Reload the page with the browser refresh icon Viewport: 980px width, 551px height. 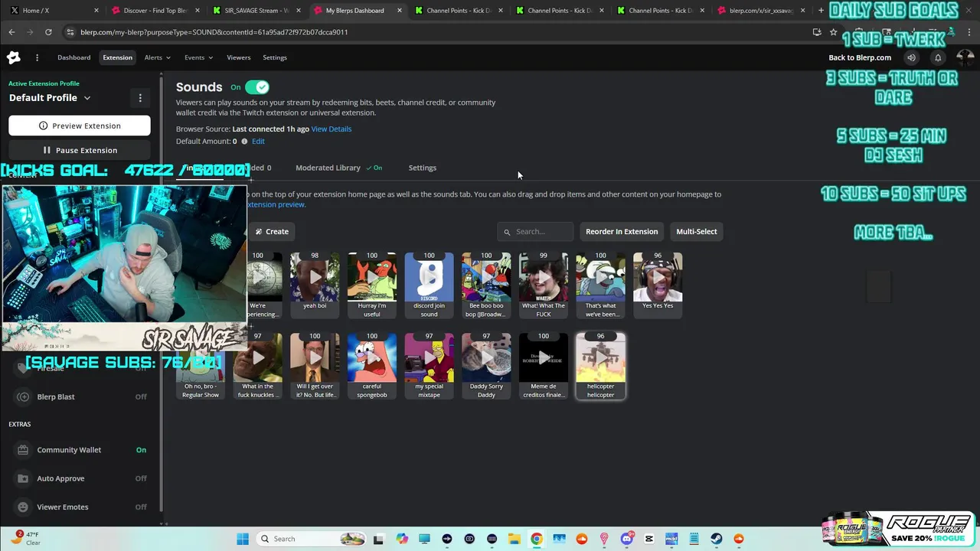pyautogui.click(x=48, y=32)
